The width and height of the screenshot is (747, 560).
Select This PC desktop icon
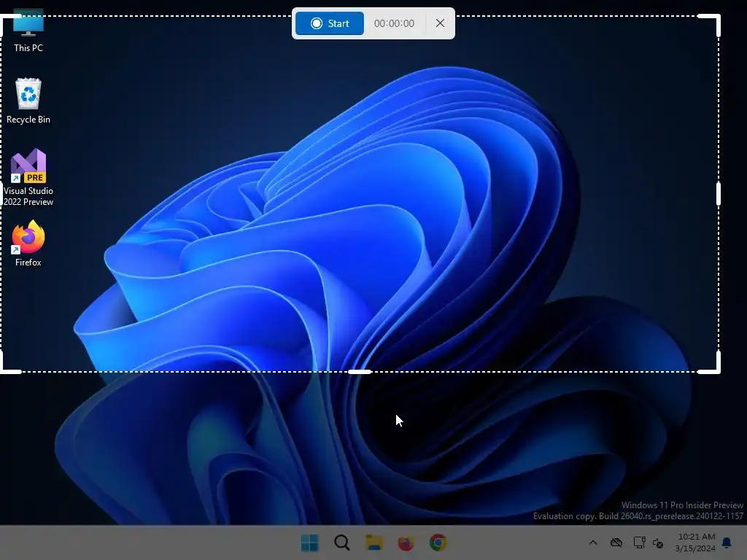(x=28, y=30)
